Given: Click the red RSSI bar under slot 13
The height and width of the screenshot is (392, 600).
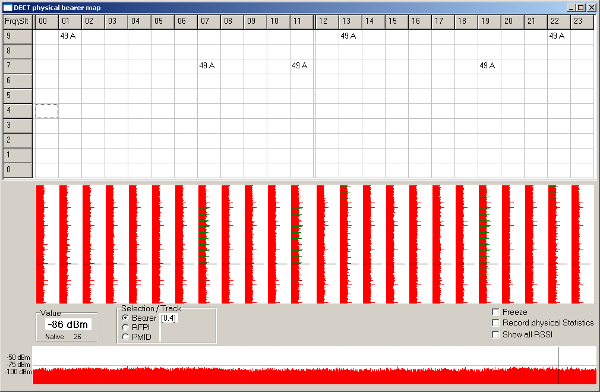Looking at the screenshot, I should (x=344, y=244).
